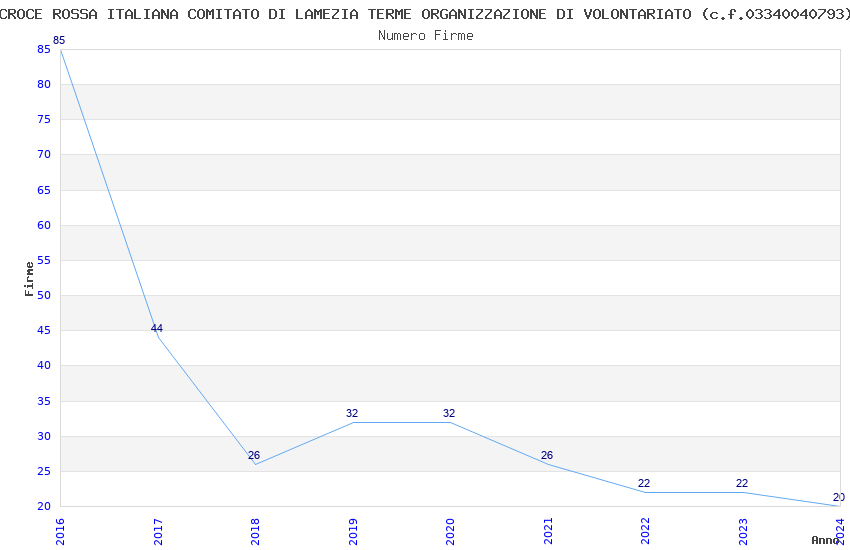Viewport: 850px width, 550px height.
Task: Click the x-axis year 2019
Action: coord(353,532)
